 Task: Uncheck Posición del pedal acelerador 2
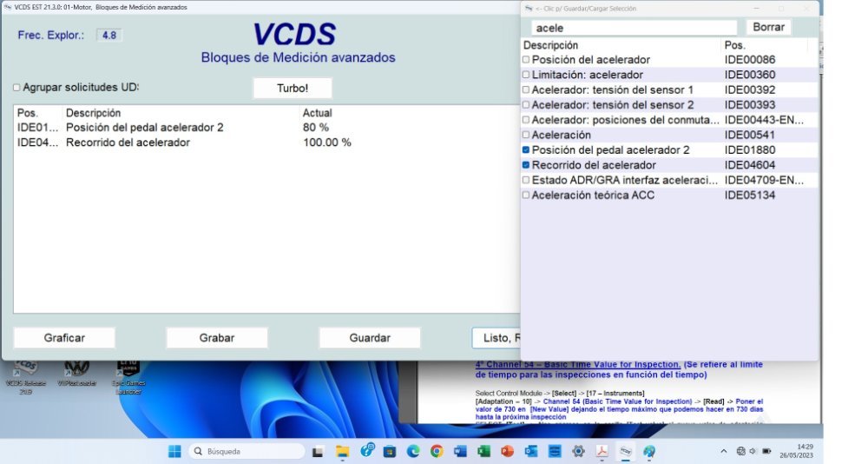[x=526, y=149]
